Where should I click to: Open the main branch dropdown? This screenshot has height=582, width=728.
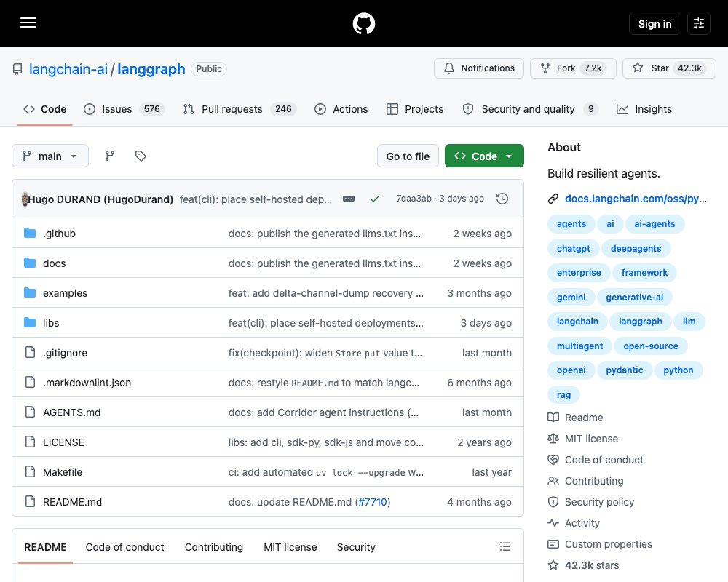pyautogui.click(x=50, y=156)
